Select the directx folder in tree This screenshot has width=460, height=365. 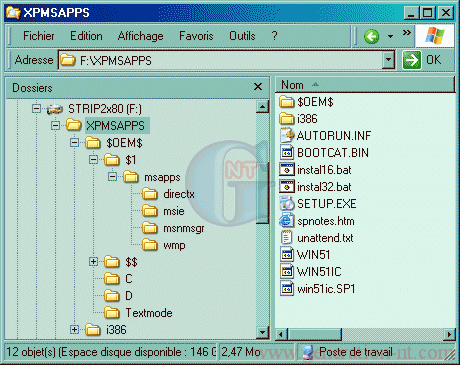179,194
